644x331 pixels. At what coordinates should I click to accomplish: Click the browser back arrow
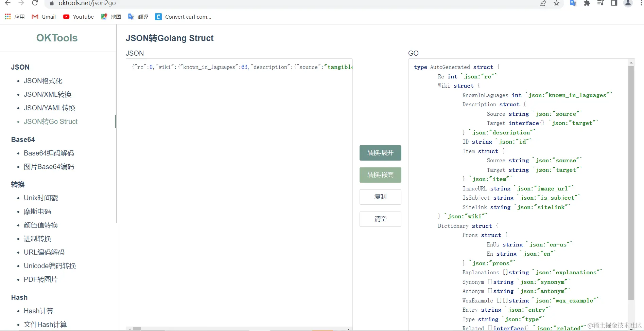[x=7, y=3]
